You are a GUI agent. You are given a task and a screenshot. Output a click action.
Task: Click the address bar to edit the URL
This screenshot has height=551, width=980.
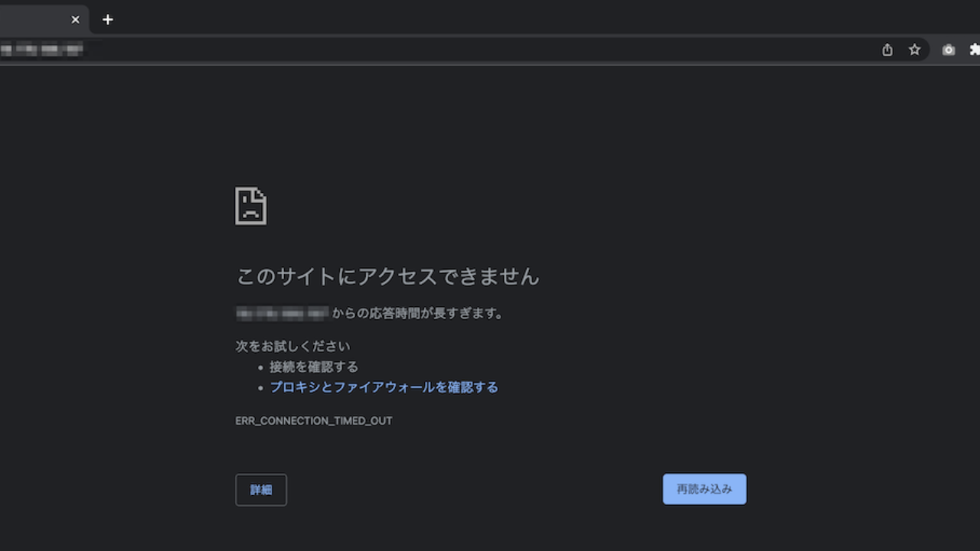click(x=306, y=49)
